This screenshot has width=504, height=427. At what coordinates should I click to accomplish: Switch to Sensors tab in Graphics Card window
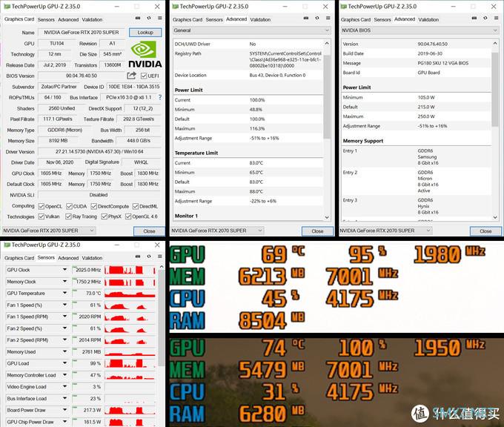pyautogui.click(x=46, y=19)
